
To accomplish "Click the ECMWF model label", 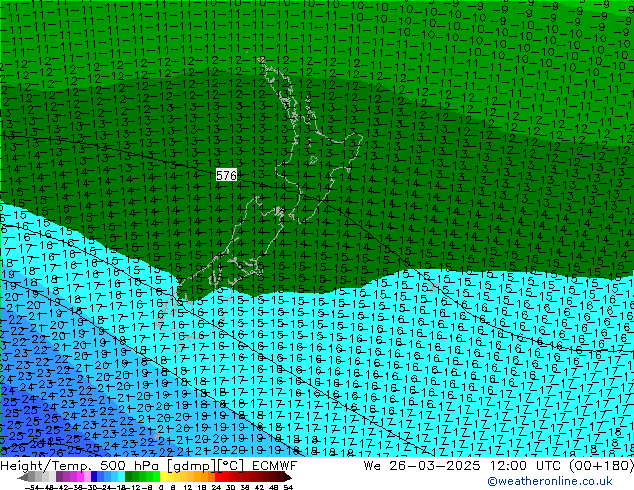I will [275, 466].
